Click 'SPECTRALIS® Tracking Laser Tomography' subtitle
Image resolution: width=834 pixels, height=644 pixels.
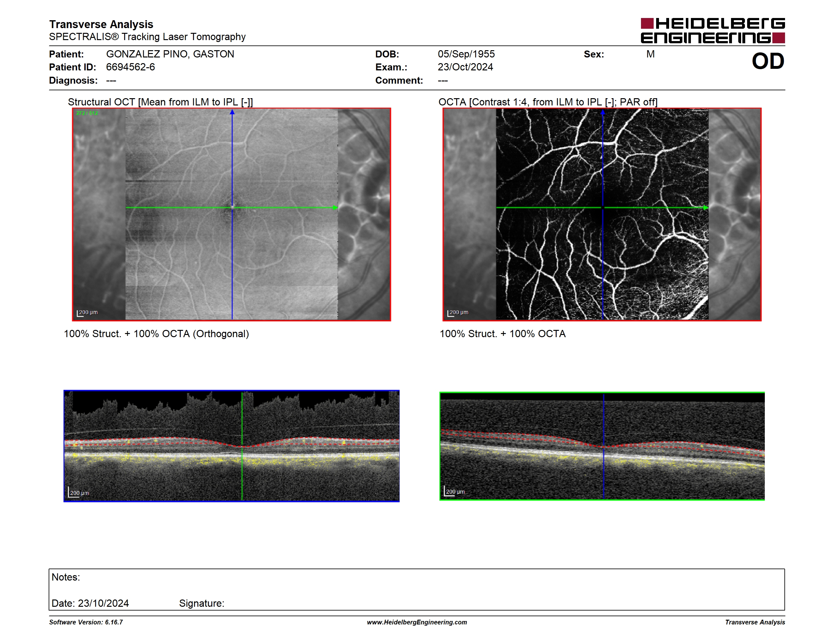(x=148, y=37)
